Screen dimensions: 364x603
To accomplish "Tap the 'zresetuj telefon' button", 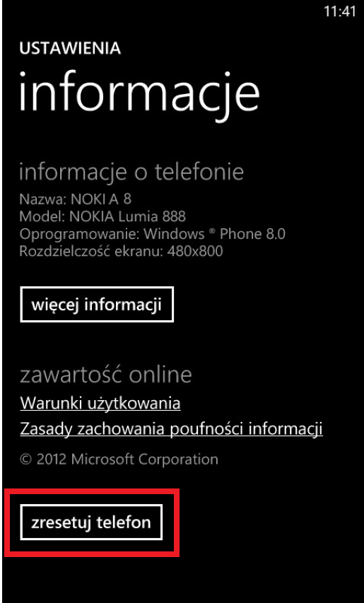I will pos(91,522).
